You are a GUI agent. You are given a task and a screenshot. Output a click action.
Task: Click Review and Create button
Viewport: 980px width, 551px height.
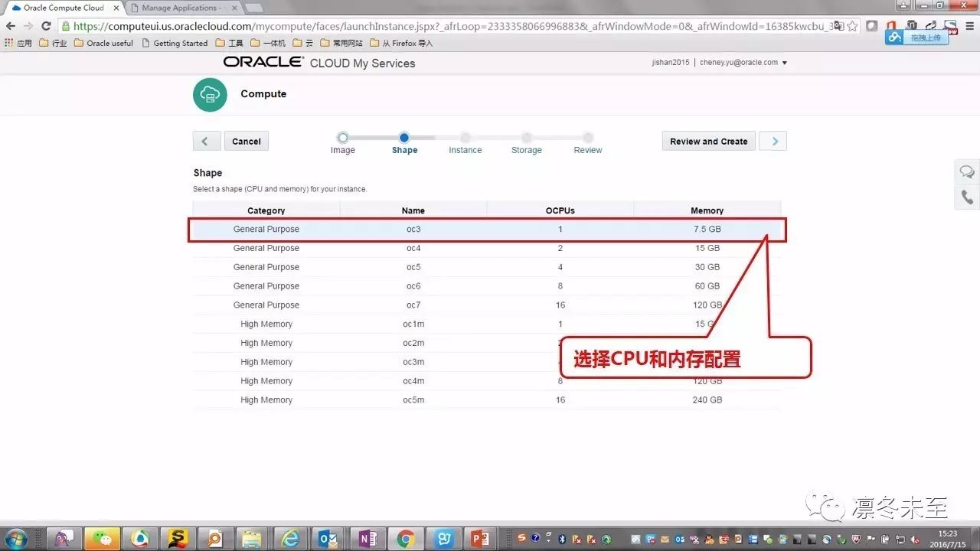[709, 142]
